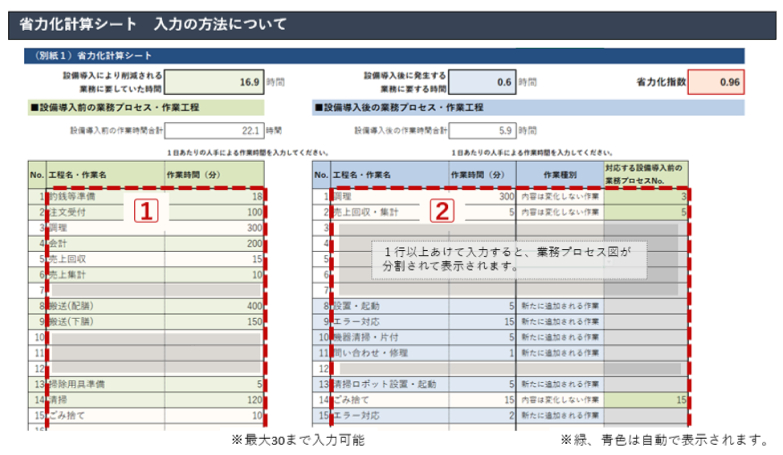This screenshot has width=783, height=455.
Task: Click the 対応する設備導入前の業務プロセスNo. column header
Action: (x=646, y=175)
